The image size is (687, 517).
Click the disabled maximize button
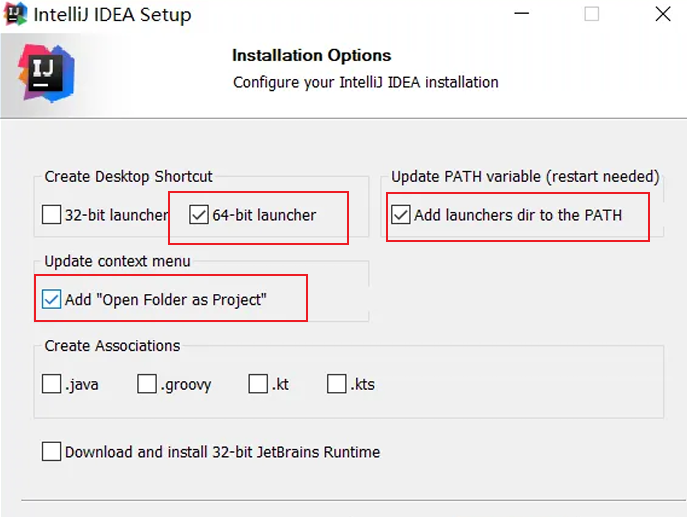pyautogui.click(x=591, y=14)
